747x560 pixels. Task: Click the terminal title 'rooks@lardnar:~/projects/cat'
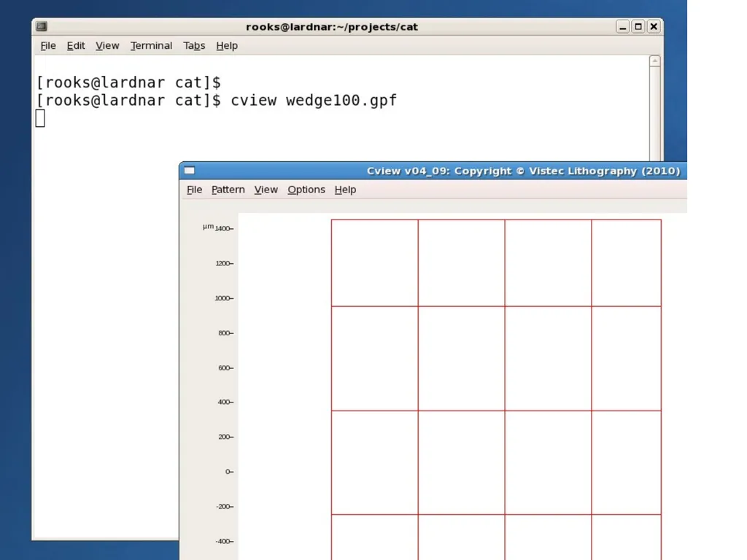point(332,27)
